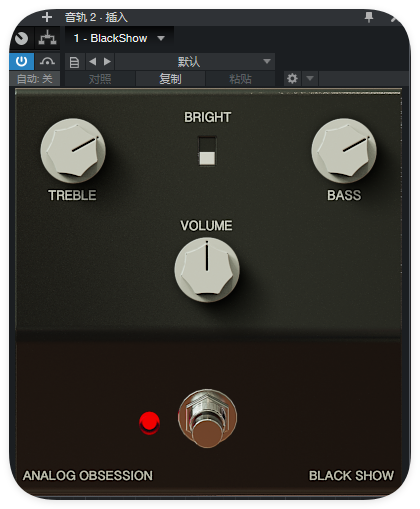Click the 粘贴 paste button

(240, 79)
